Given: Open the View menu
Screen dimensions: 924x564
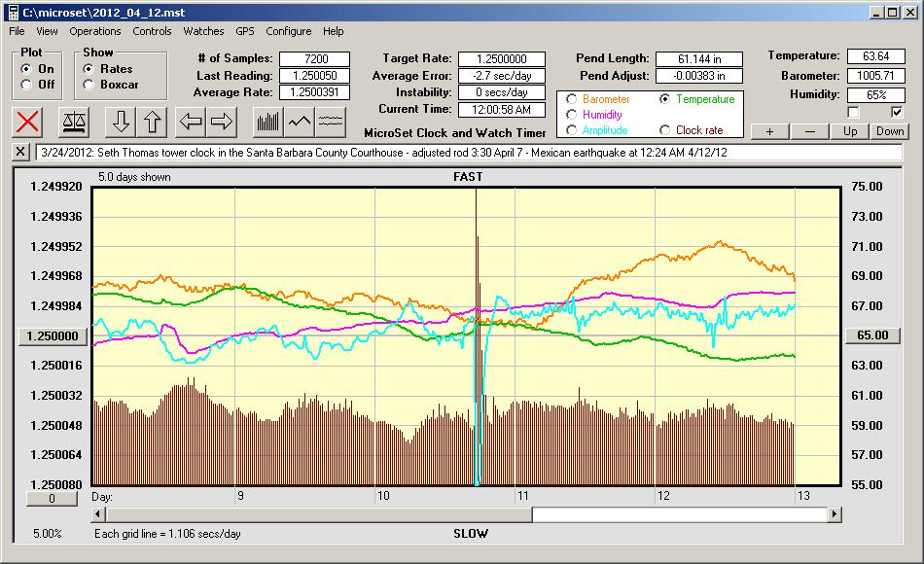Looking at the screenshot, I should coord(47,31).
